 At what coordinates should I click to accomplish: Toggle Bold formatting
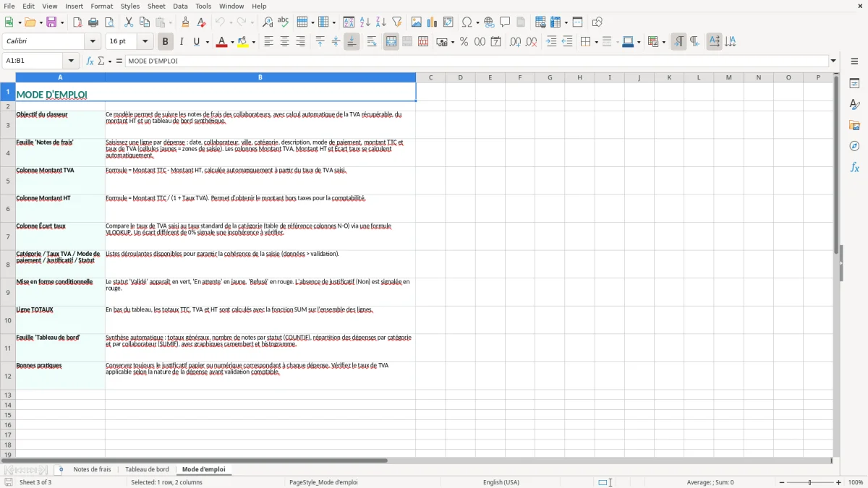166,42
